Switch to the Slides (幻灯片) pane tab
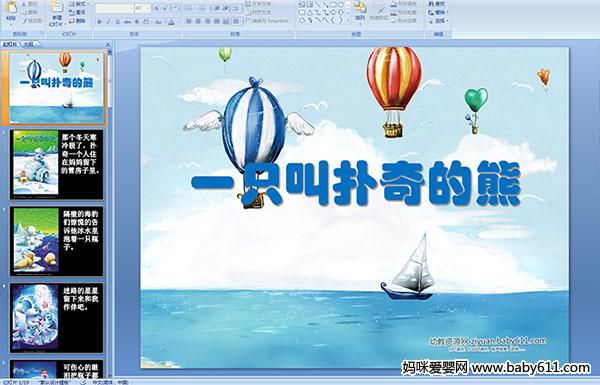The image size is (600, 385). [10, 44]
